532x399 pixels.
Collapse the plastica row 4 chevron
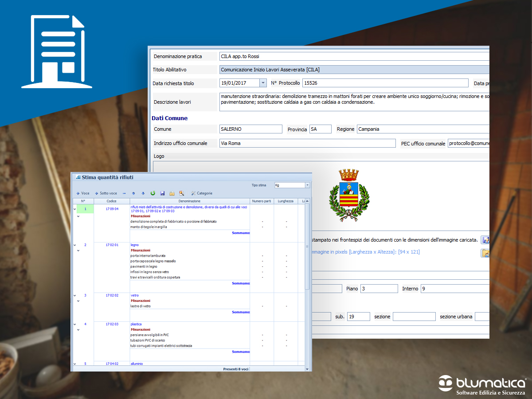point(75,325)
